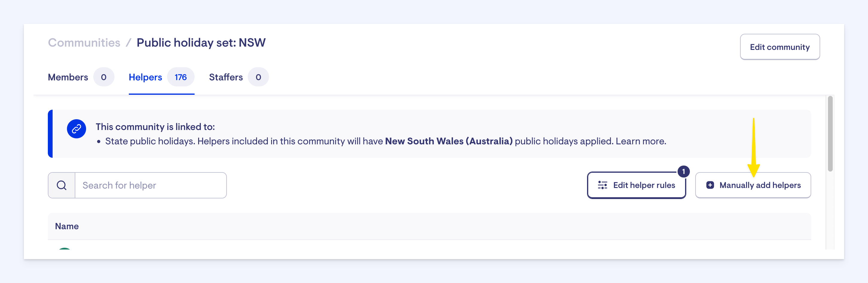This screenshot has height=283, width=868.
Task: Focus the Search for helper field
Action: 150,185
